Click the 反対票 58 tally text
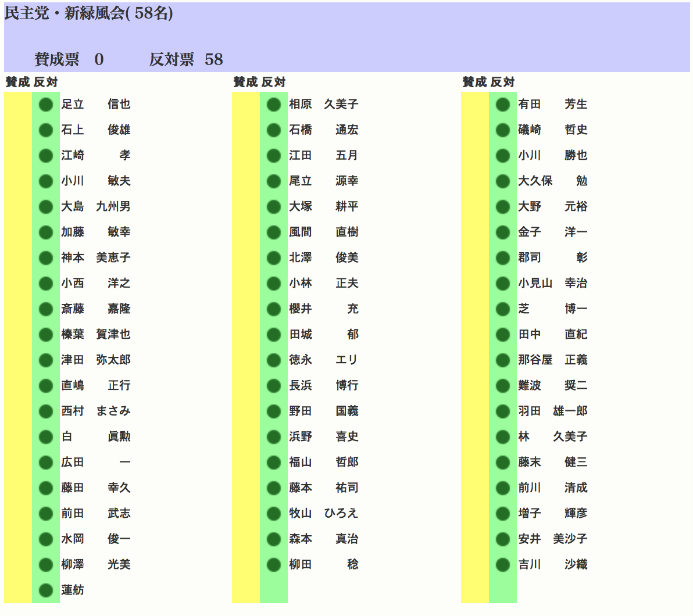The image size is (693, 616). pos(186,59)
